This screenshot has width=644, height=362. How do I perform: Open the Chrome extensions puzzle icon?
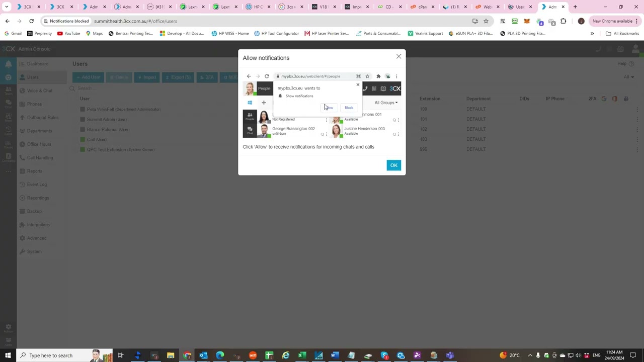point(563,21)
